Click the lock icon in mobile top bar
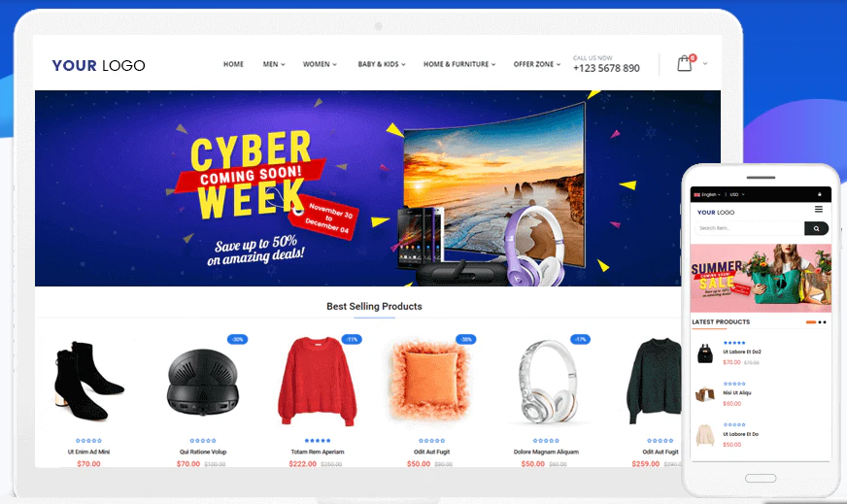 click(x=820, y=194)
